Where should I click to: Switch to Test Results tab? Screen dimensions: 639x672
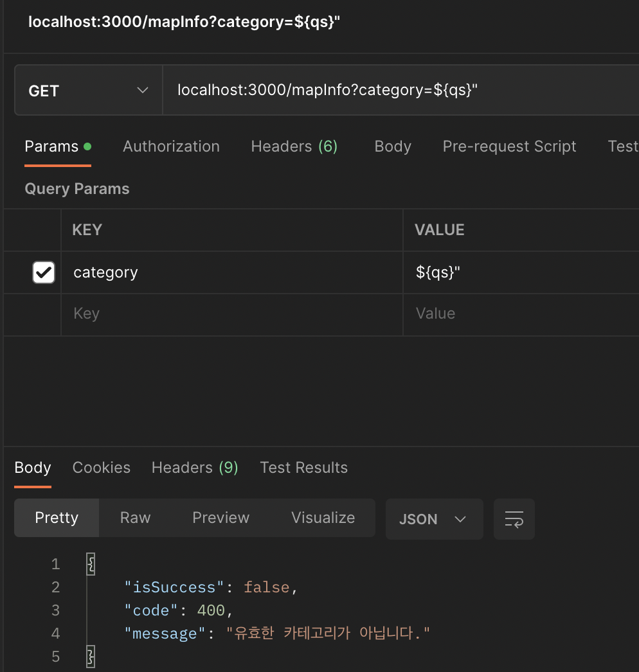point(303,468)
